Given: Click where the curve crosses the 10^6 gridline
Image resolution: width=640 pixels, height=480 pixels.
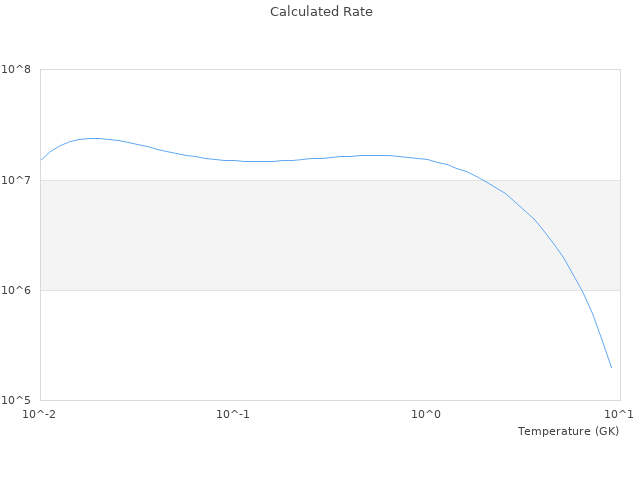Looking at the screenshot, I should tap(581, 290).
